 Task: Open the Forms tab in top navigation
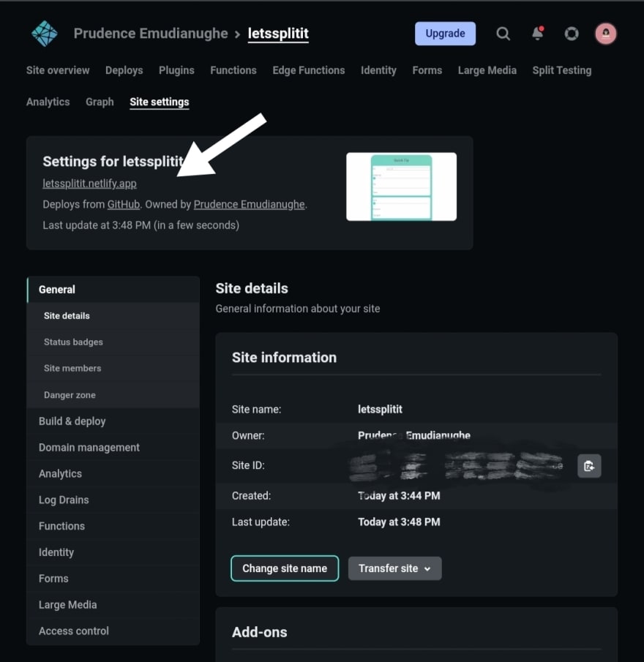point(427,70)
